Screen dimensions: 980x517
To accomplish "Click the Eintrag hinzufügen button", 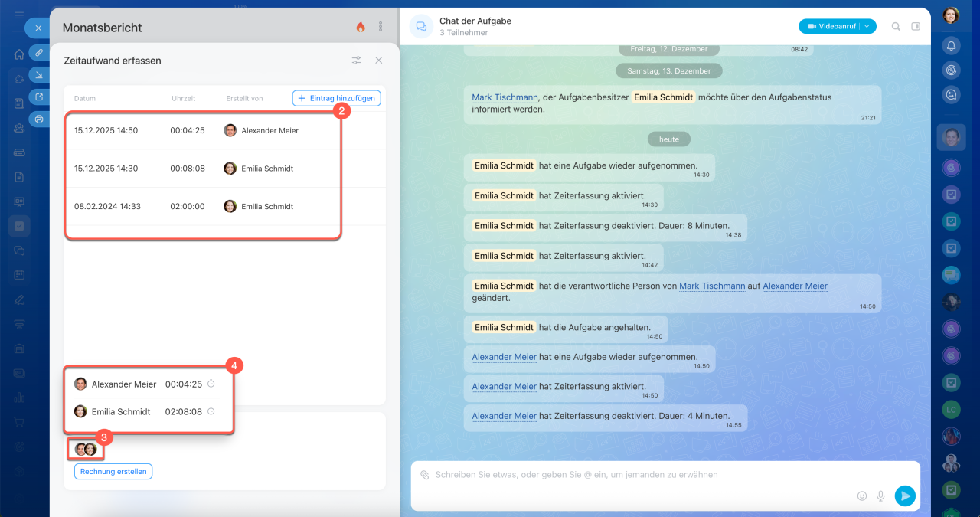I will pos(336,98).
